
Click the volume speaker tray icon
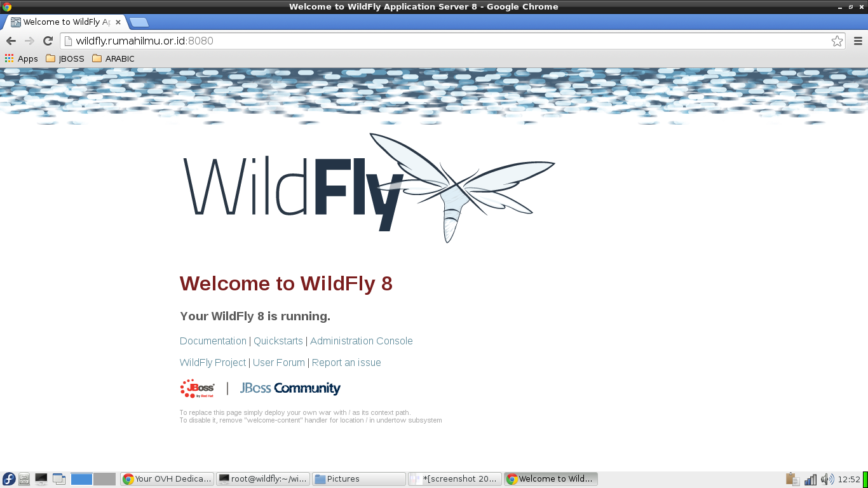pos(827,479)
